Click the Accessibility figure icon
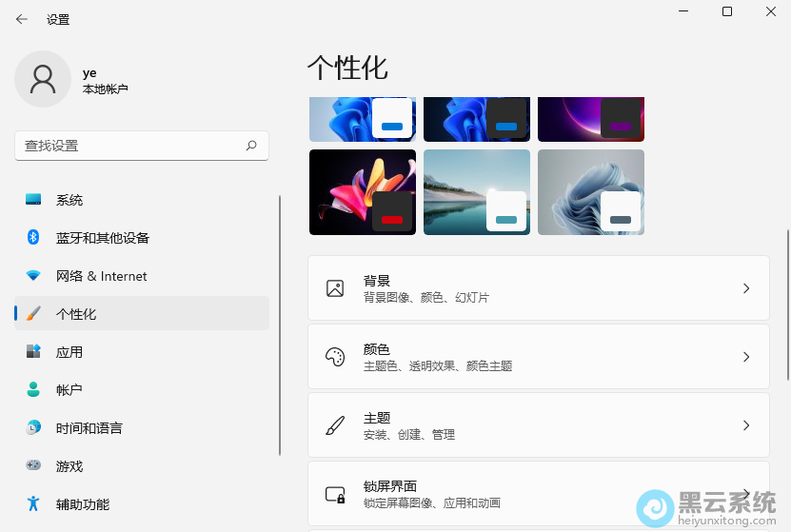The height and width of the screenshot is (532, 791). point(33,504)
